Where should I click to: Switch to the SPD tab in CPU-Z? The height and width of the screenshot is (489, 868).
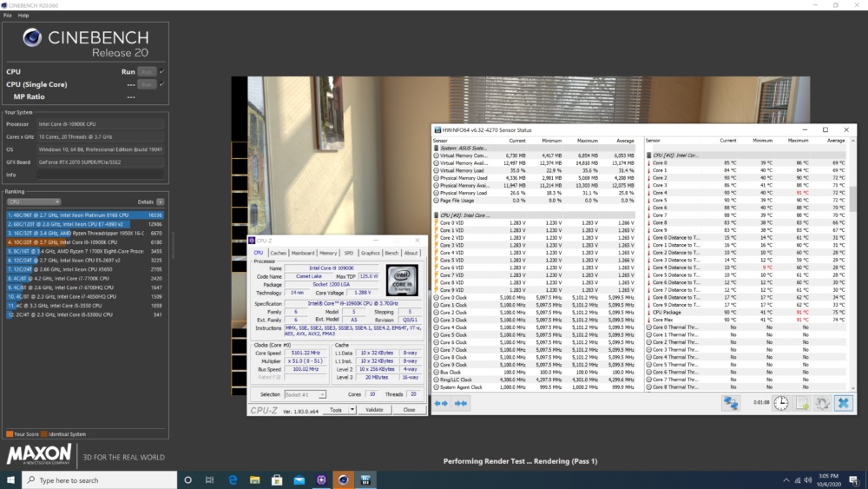coord(349,253)
